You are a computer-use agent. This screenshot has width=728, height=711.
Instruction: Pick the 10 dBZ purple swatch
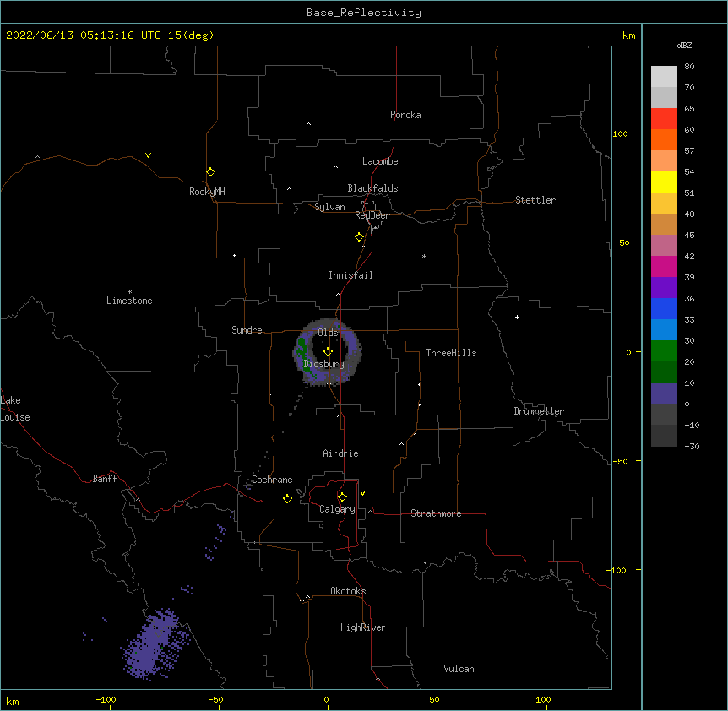[x=664, y=393]
